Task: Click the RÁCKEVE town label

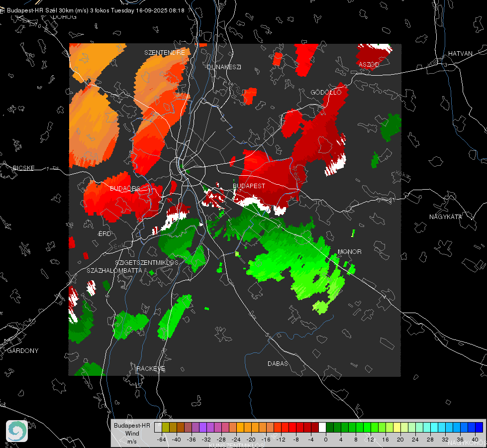Action: [151, 368]
